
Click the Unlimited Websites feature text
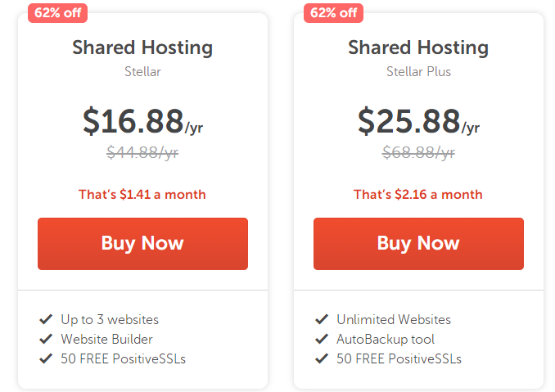pyautogui.click(x=394, y=319)
